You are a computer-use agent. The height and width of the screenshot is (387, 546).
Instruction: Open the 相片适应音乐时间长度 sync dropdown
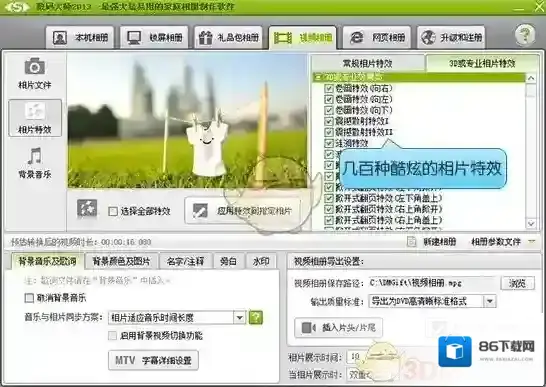[239, 317]
